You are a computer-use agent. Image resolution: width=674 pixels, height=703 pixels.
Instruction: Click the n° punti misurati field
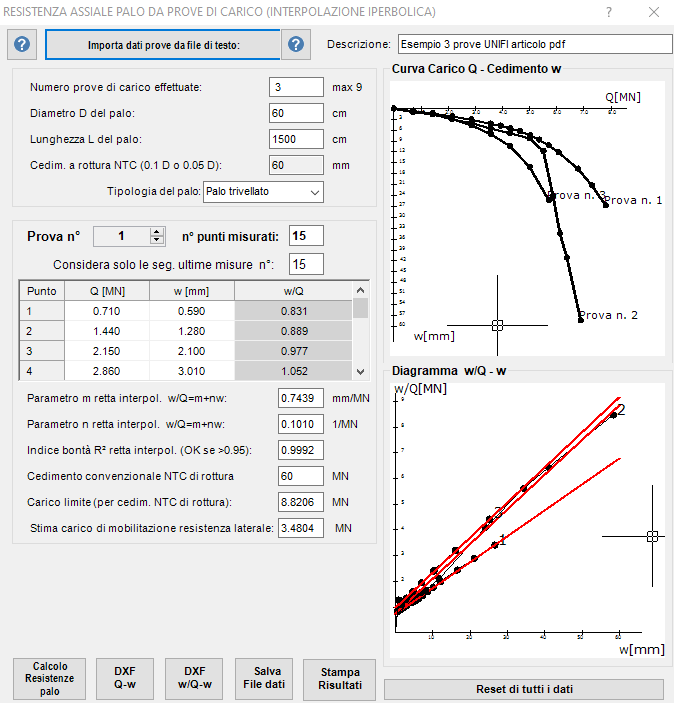click(306, 236)
